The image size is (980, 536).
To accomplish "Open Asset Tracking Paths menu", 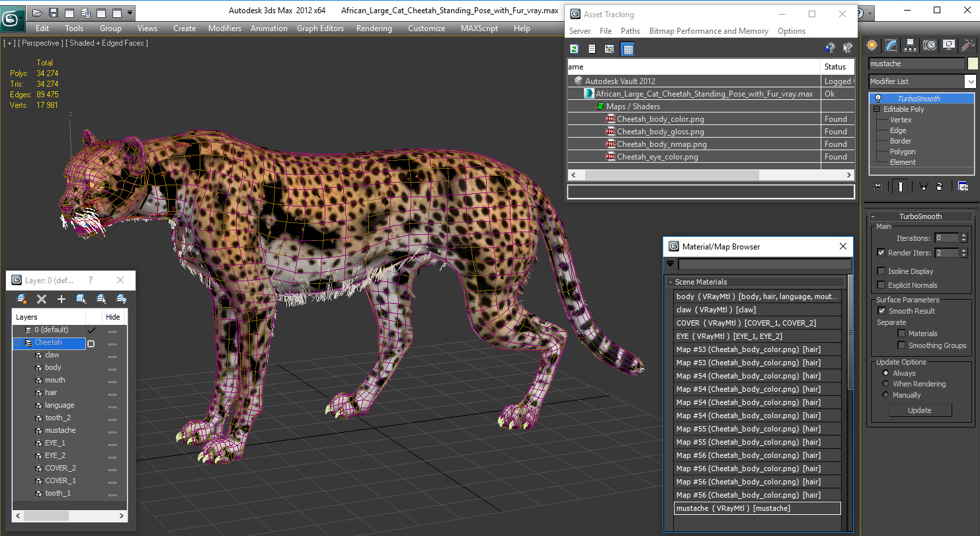I will [x=630, y=31].
